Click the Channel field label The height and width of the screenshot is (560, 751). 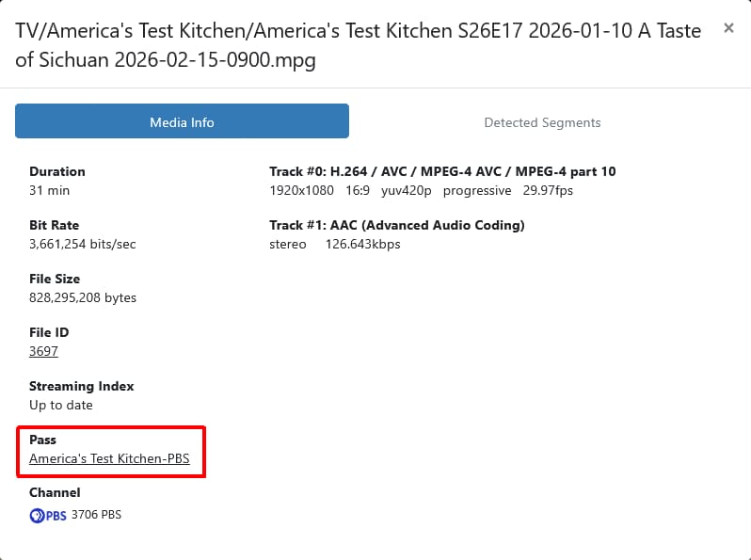(55, 492)
